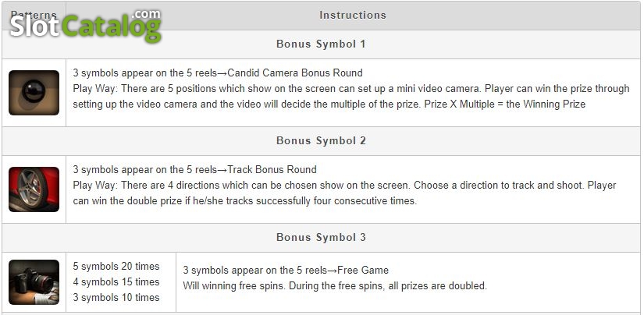Select the Bonus Symbol 2 section header
Screen dimensions: 644x315
(321, 140)
